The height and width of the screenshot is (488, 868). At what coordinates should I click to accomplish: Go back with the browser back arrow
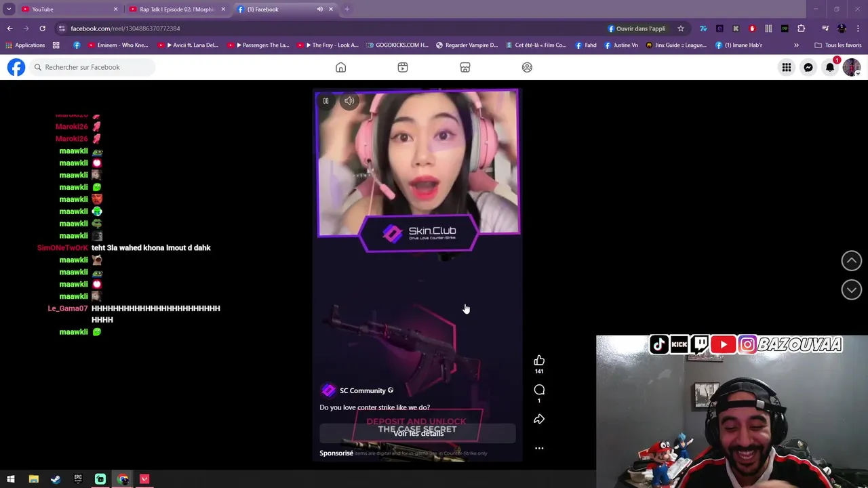click(x=9, y=28)
